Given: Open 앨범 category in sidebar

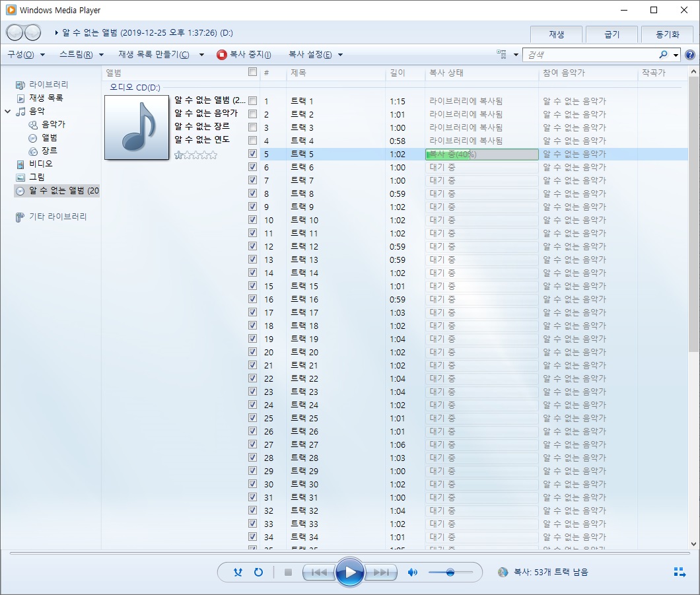Looking at the screenshot, I should [x=49, y=137].
